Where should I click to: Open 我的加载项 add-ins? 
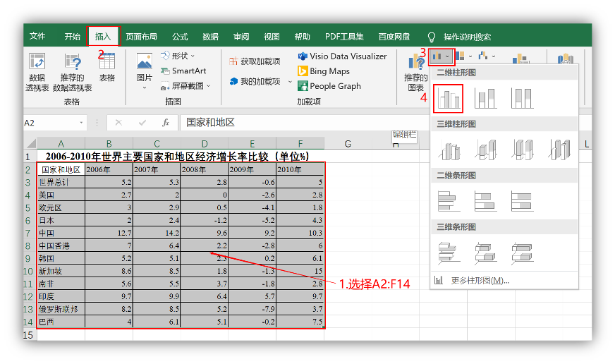click(255, 81)
